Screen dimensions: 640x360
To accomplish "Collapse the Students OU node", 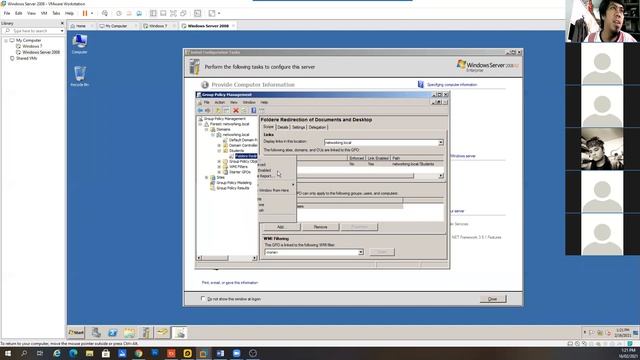I will (x=219, y=151).
